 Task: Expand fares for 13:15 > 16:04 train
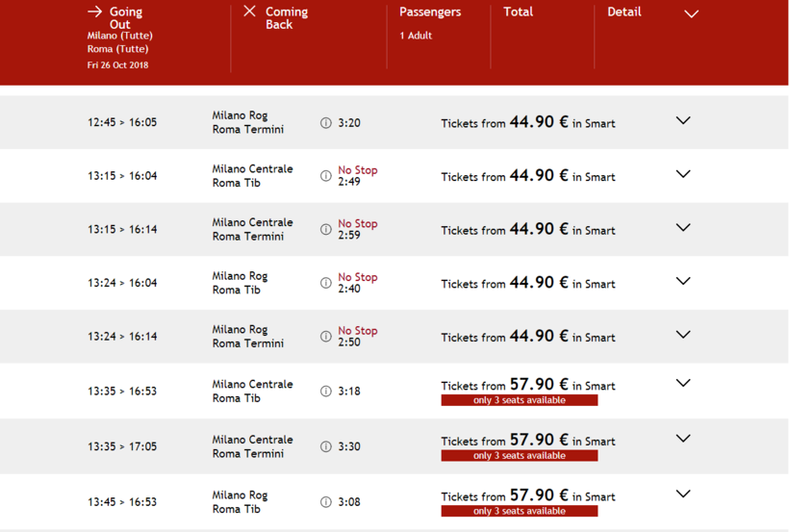click(683, 174)
